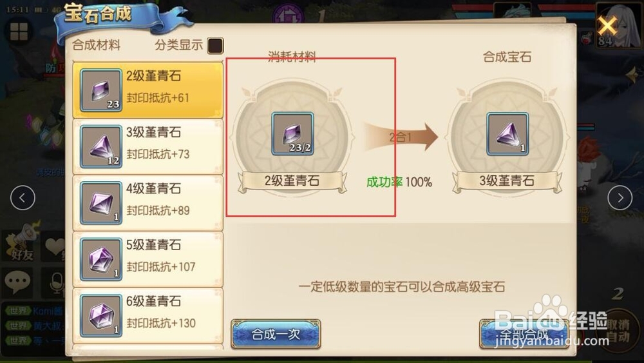Toggle 取消自动 auto-battle button
The height and width of the screenshot is (363, 644).
point(618,331)
